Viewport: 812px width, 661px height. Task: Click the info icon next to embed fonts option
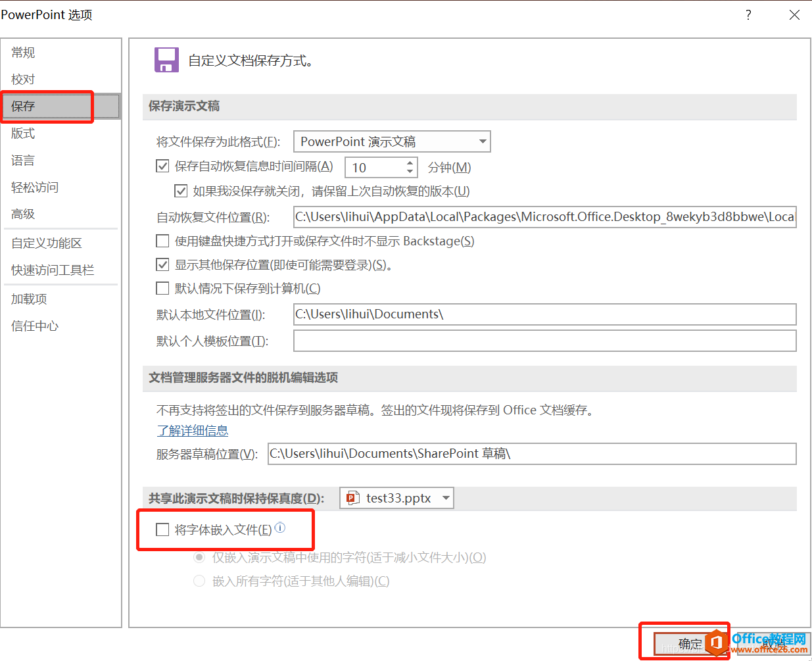tap(280, 527)
